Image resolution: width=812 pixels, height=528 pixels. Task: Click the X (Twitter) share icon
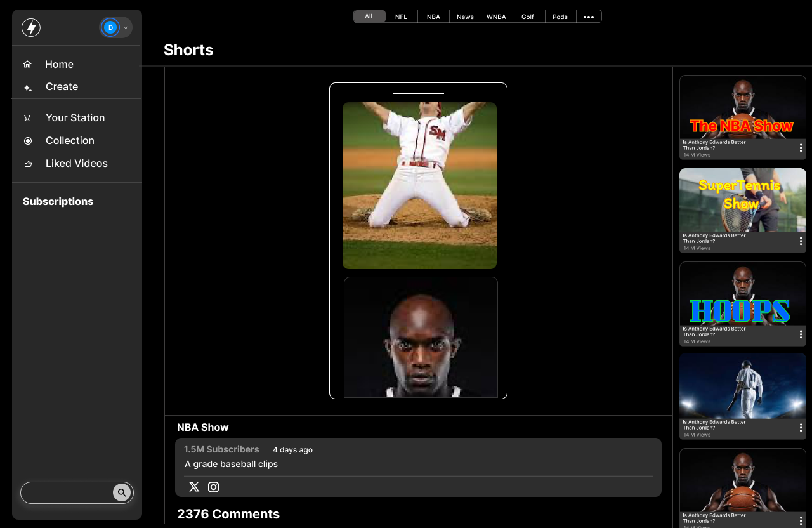pyautogui.click(x=194, y=487)
